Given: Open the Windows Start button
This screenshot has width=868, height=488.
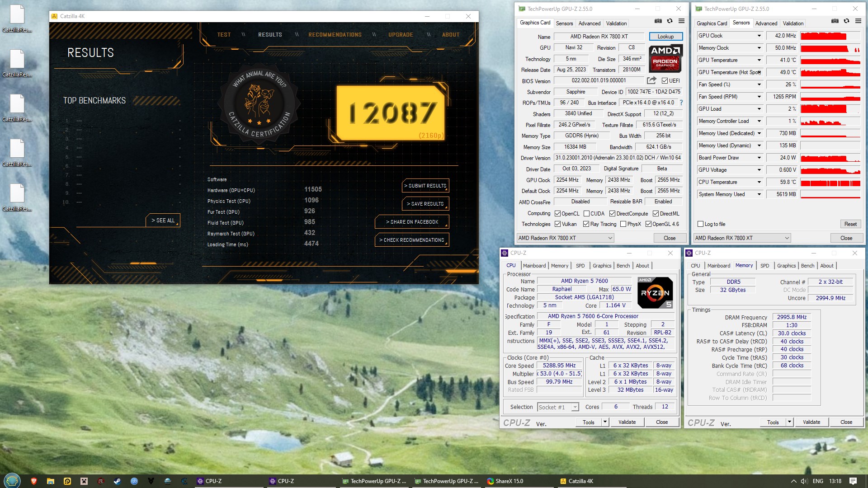Looking at the screenshot, I should pyautogui.click(x=12, y=481).
